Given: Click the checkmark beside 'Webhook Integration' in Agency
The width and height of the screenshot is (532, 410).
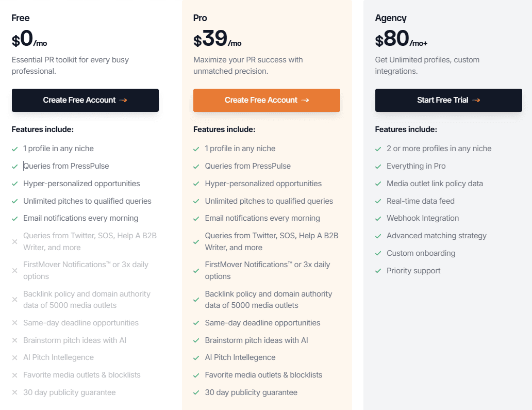Looking at the screenshot, I should (x=377, y=218).
